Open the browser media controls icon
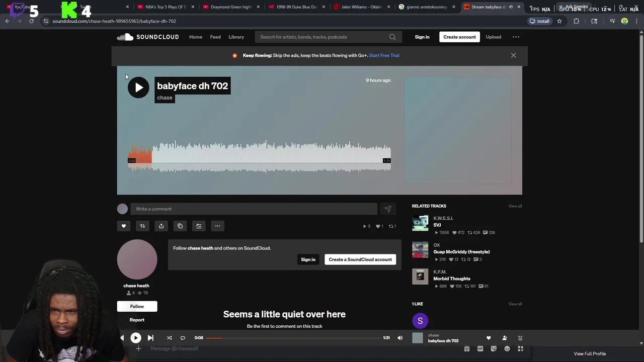Screen dimensions: 644x362 (x=612, y=21)
